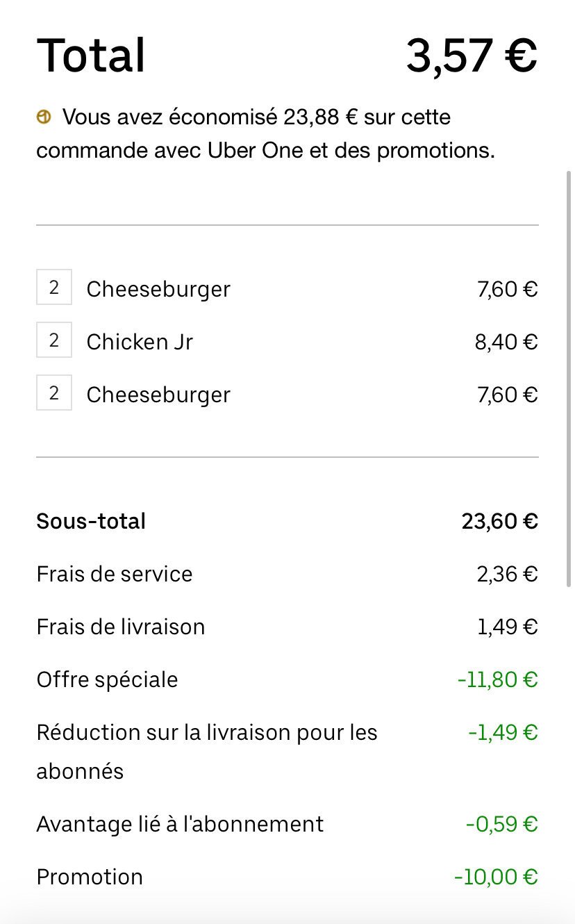Viewport: 575px width, 924px height.
Task: Select the Promotion line label
Action: pyautogui.click(x=90, y=877)
